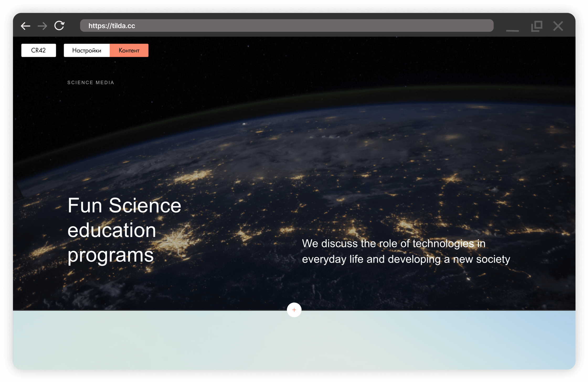The image size is (588, 382).
Task: Switch to the Контент tab
Action: tap(129, 50)
